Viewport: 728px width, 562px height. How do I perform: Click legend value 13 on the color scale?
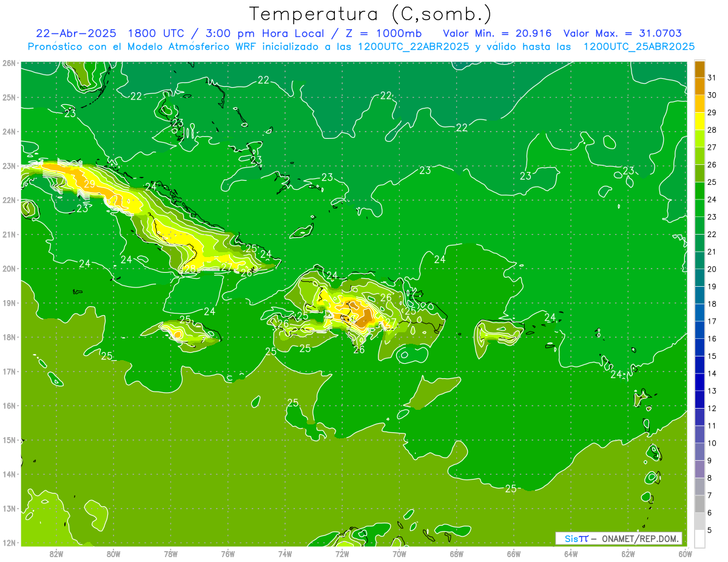[x=712, y=391]
